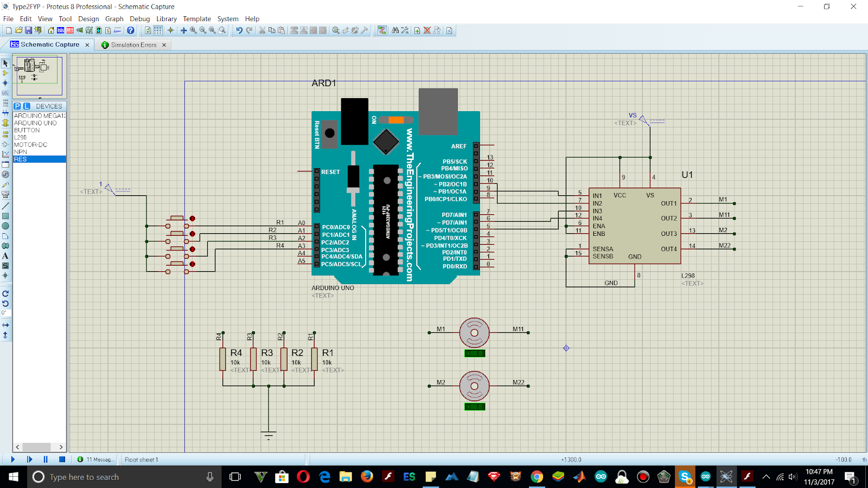Viewport: 868px width, 488px height.
Task: Select the Component mode tool
Action: (x=5, y=73)
